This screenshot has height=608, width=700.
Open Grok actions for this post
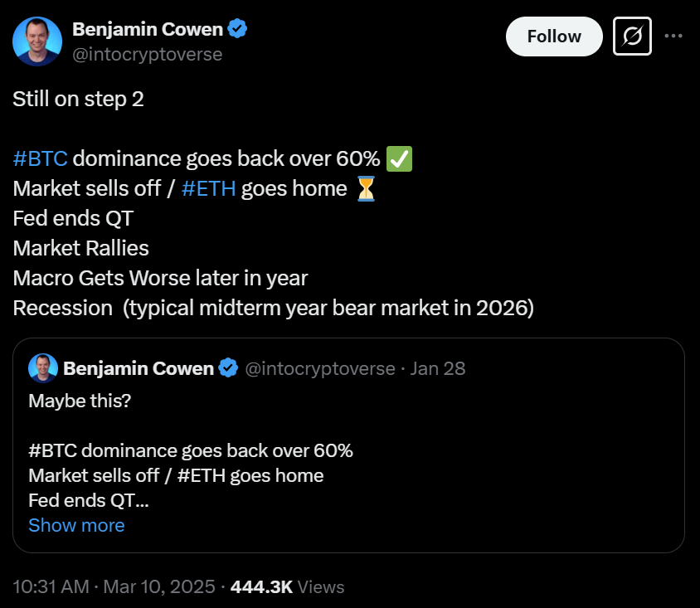tap(632, 36)
